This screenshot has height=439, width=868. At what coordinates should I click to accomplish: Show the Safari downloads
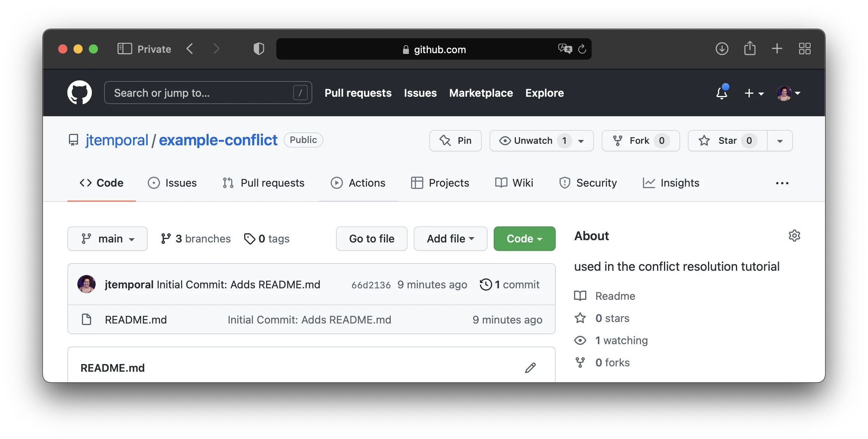point(722,49)
